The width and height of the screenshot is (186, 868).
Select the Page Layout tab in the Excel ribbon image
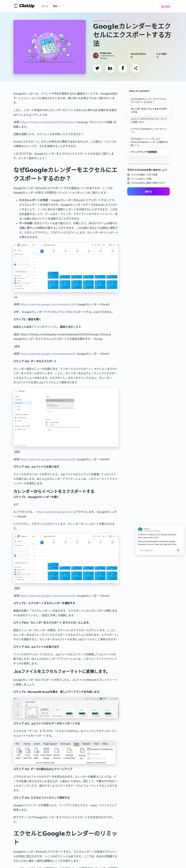[x=50, y=744]
